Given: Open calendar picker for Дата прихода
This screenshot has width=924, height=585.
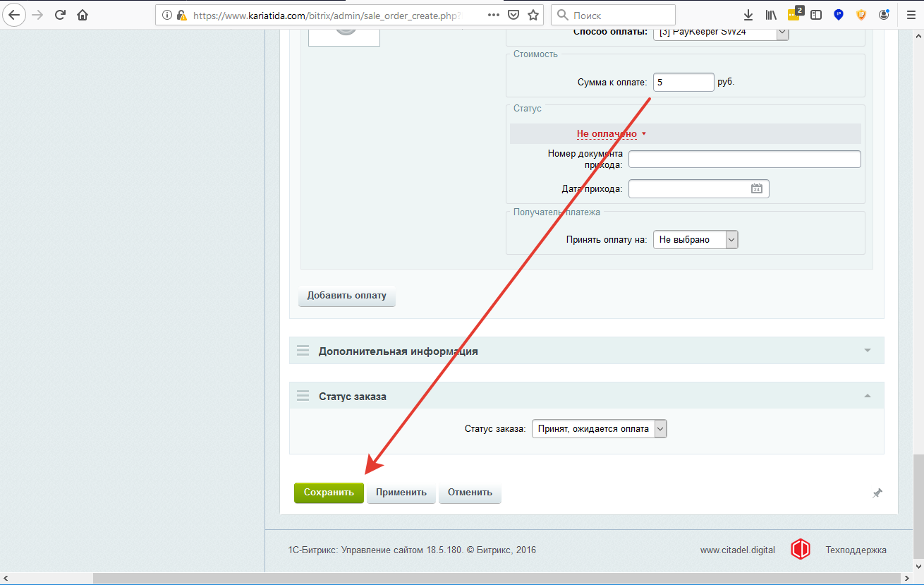Looking at the screenshot, I should click(756, 189).
